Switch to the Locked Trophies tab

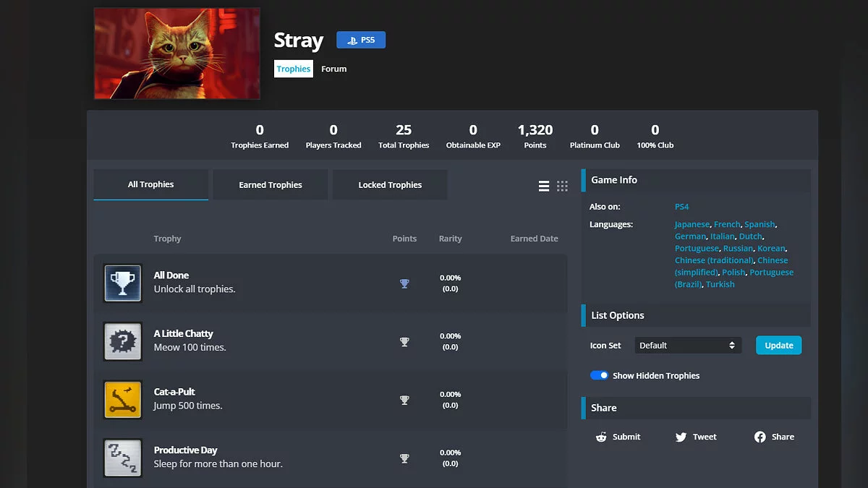(x=390, y=185)
